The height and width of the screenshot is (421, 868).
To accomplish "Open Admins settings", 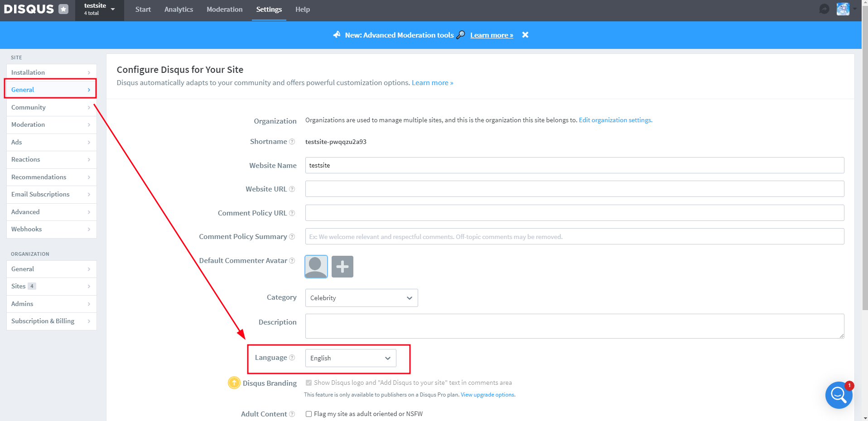I will [x=52, y=304].
